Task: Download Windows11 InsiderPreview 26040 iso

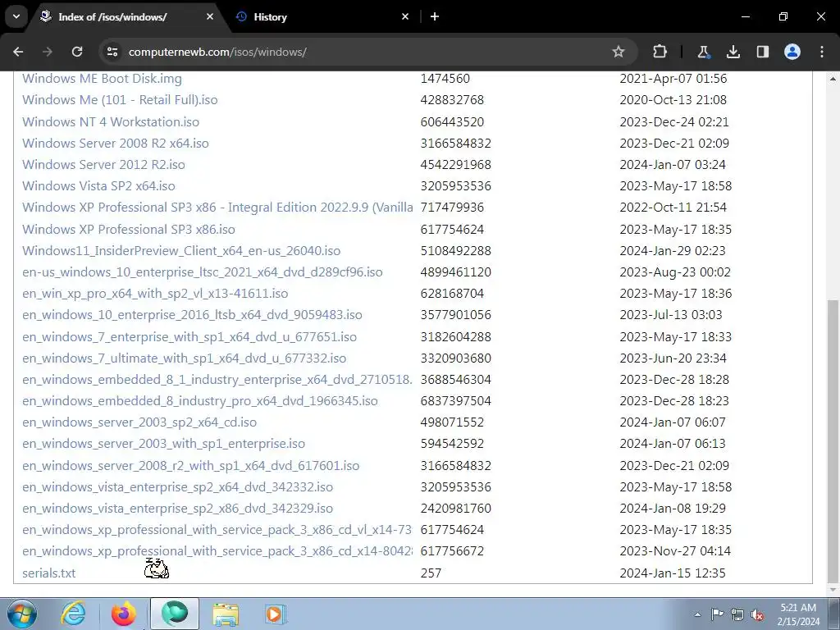Action: [181, 251]
